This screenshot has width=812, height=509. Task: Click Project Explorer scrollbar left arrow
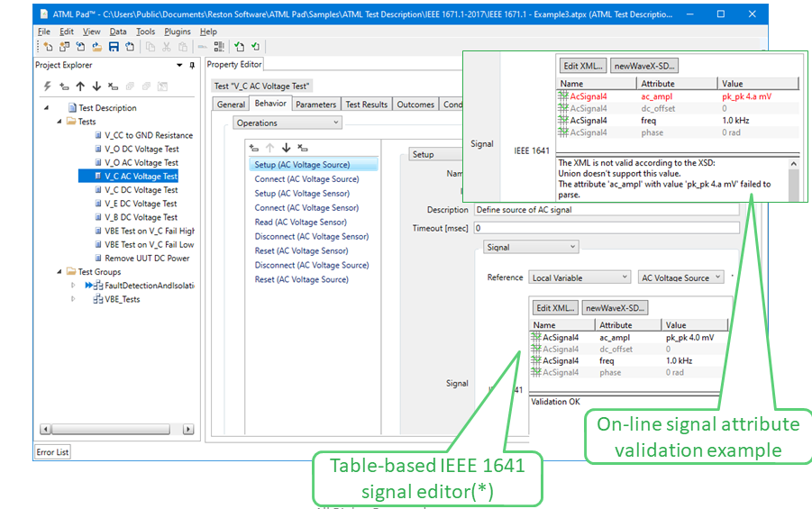click(x=46, y=429)
